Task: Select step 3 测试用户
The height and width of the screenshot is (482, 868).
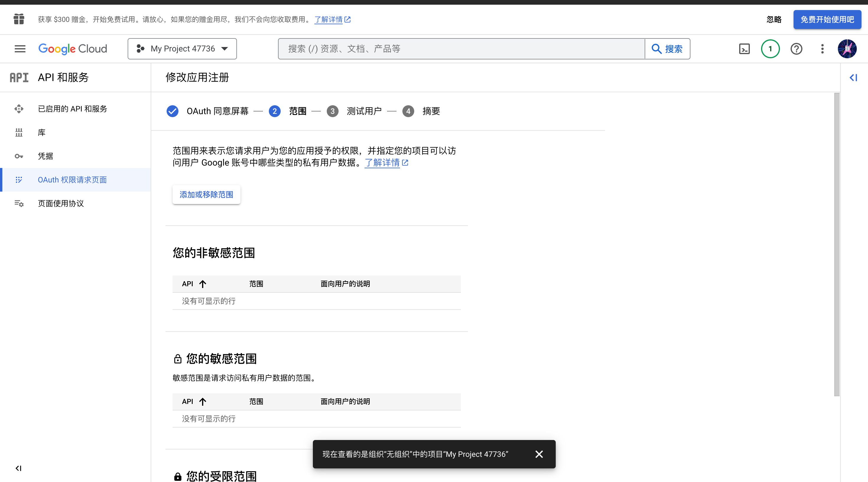Action: pos(354,111)
